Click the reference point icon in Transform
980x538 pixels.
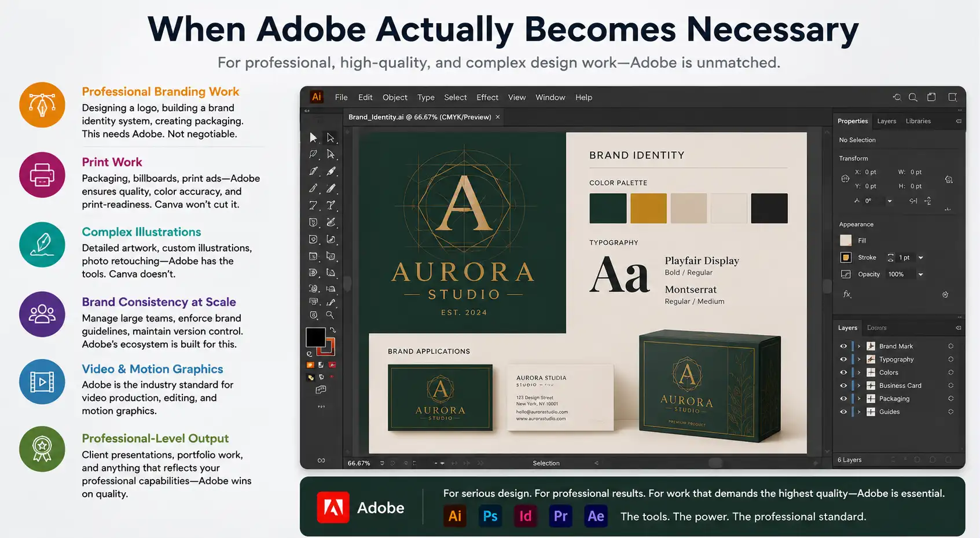(x=845, y=179)
